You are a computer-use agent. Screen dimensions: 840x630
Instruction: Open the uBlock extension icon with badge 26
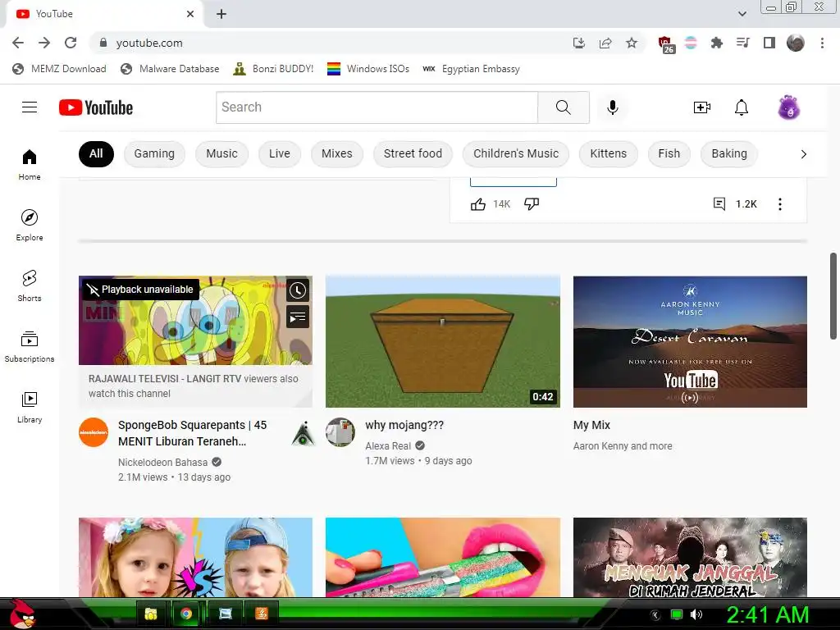click(x=666, y=44)
